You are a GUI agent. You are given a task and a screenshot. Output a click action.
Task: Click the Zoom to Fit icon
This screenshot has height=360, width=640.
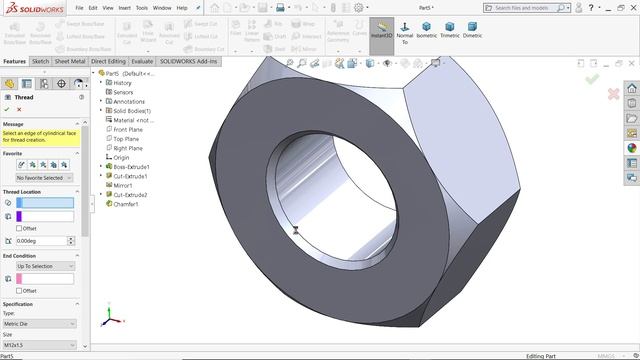[x=289, y=63]
